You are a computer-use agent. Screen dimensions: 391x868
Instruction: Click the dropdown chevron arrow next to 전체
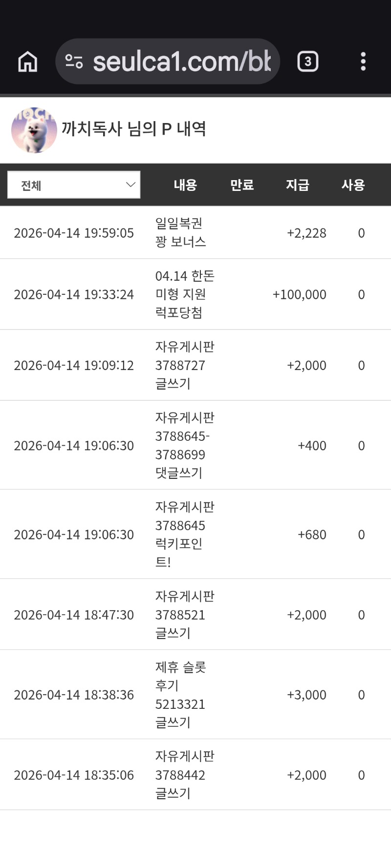[130, 185]
